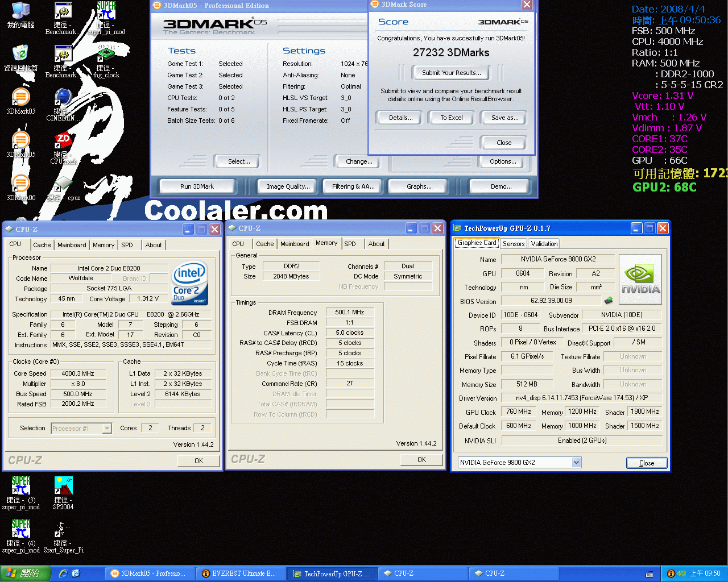Click the 3DMark Score dialog title icon
Viewport: 728px width, 582px height.
pos(375,5)
